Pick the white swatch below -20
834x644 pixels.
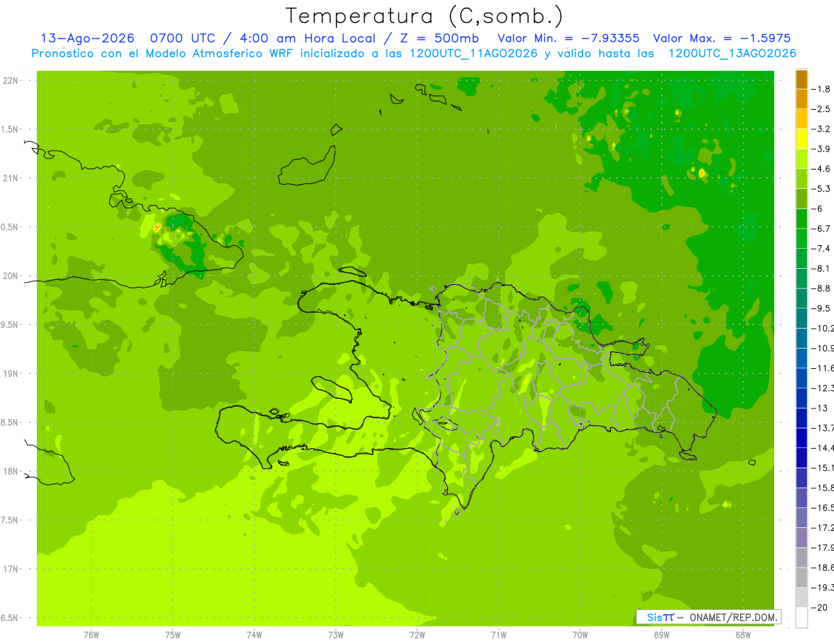click(801, 617)
